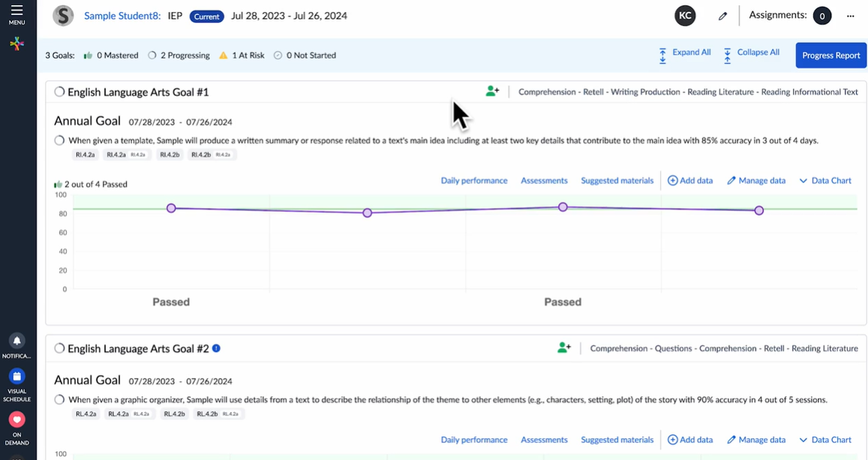Select the English Language Arts Goal #1 circle
The image size is (868, 460).
click(x=59, y=92)
